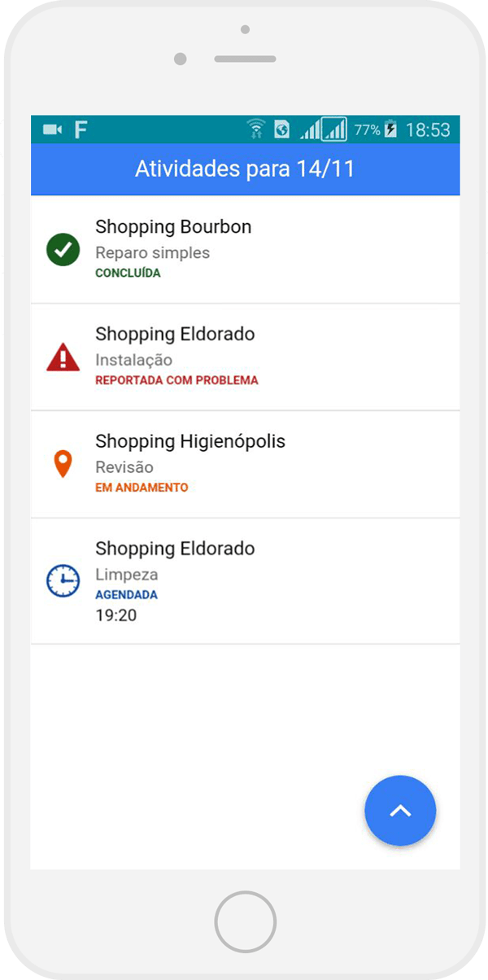
Task: Tap the REPORTADA COM PROBLEMA label
Action: (177, 380)
